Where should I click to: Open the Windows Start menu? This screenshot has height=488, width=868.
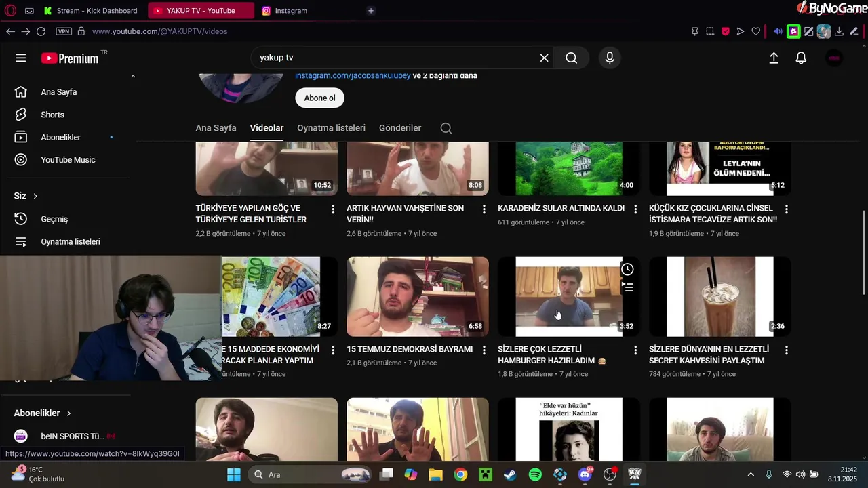click(x=234, y=474)
